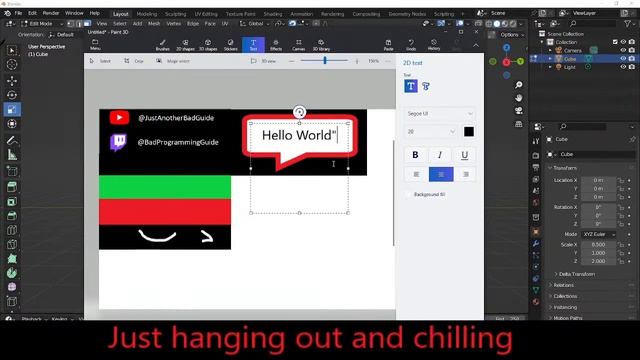The height and width of the screenshot is (360, 640).
Task: Open History in Paint 3D
Action: pyautogui.click(x=434, y=45)
